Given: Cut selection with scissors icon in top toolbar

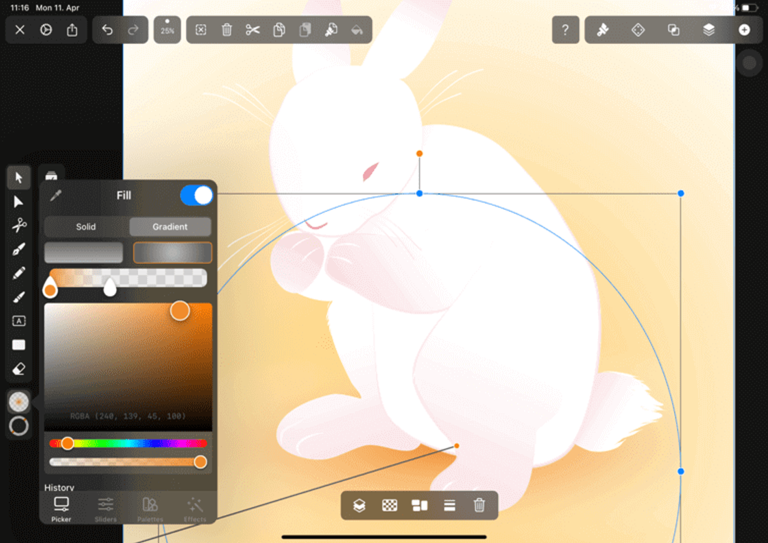Looking at the screenshot, I should click(253, 30).
